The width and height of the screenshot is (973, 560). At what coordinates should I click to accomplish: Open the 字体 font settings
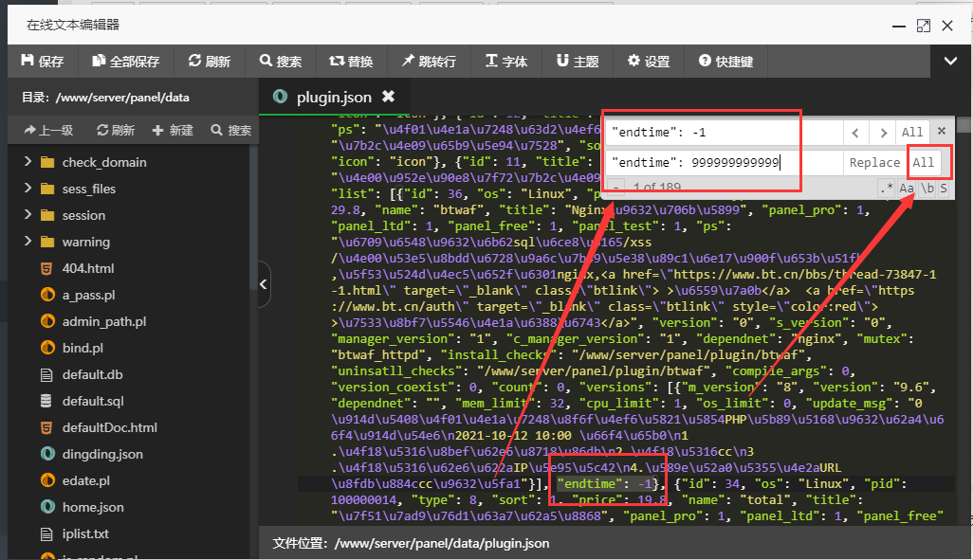[505, 62]
